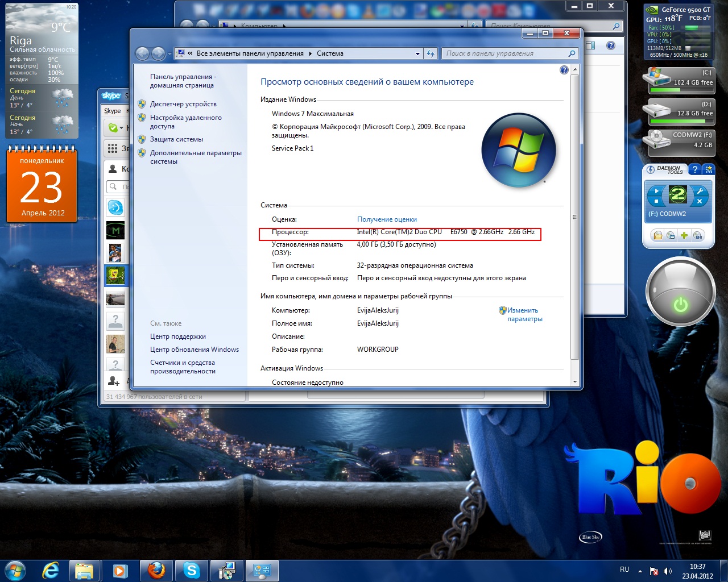Click Skype contacts person icon
This screenshot has width=728, height=582.
coord(113,169)
